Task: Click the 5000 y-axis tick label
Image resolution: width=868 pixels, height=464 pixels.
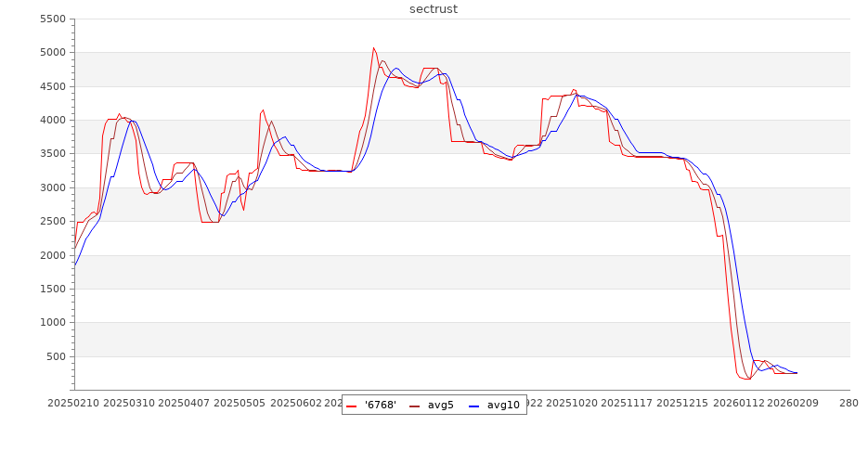Action: click(x=52, y=53)
